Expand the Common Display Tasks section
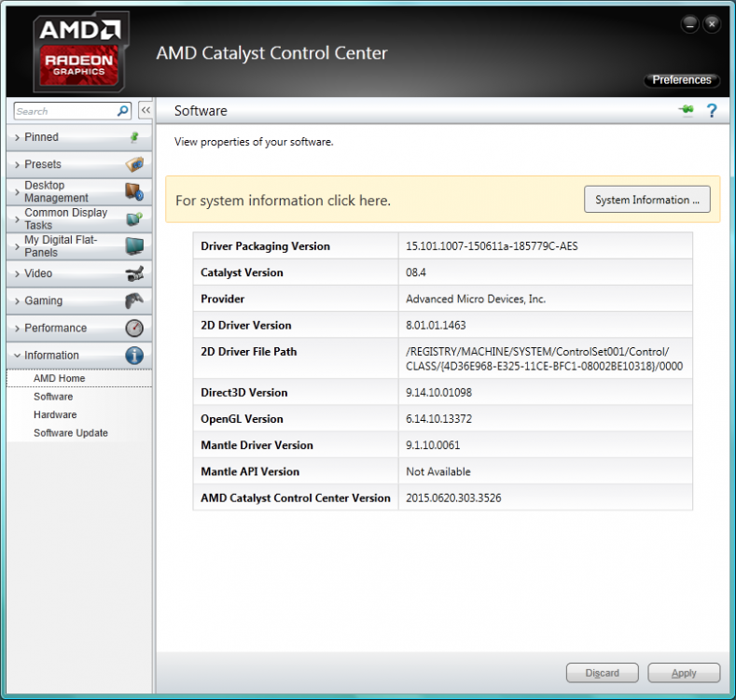Viewport: 736px width, 700px height. point(79,219)
